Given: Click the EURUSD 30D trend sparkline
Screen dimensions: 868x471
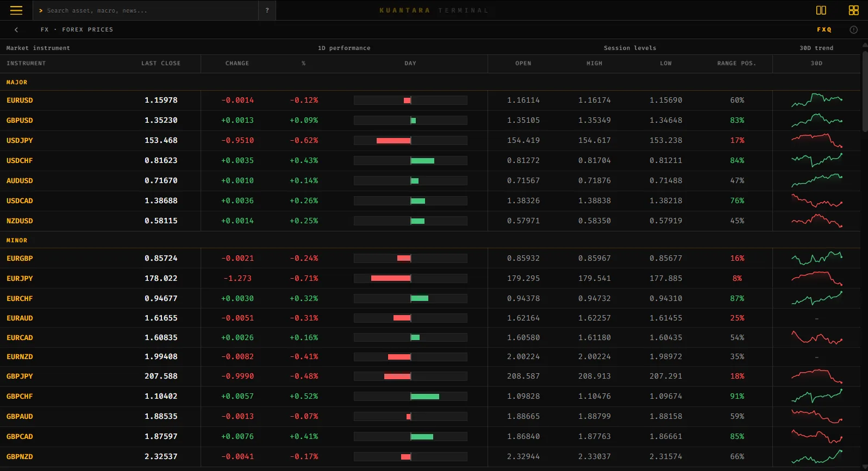Looking at the screenshot, I should coord(817,100).
